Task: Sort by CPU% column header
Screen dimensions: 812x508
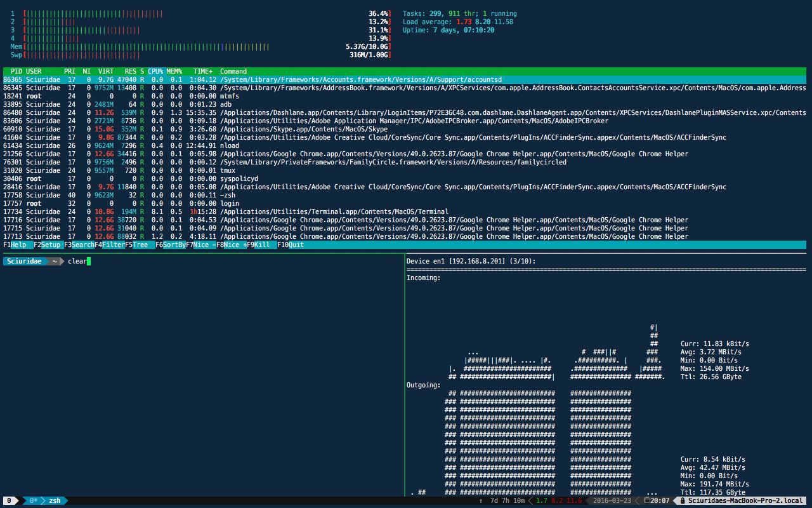Action: (x=155, y=71)
